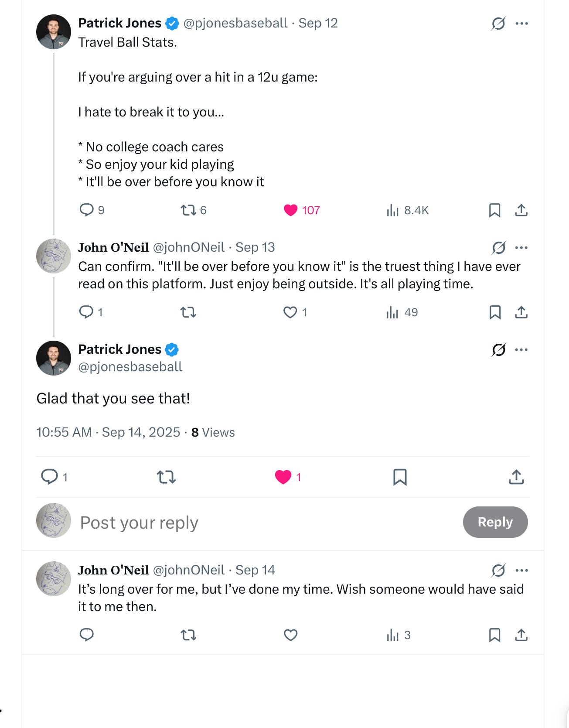The image size is (569, 728).
Task: Open more options on the Sep 13 reply
Action: coord(521,248)
